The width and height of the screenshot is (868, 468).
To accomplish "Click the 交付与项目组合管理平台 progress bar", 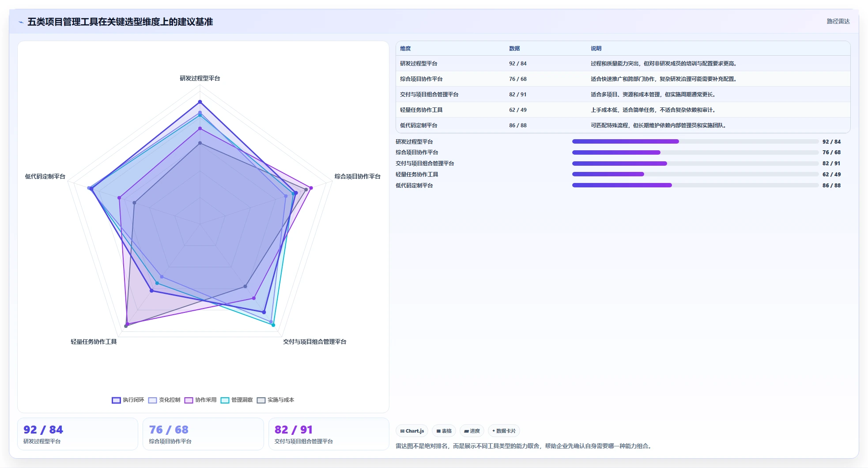I will tap(695, 164).
